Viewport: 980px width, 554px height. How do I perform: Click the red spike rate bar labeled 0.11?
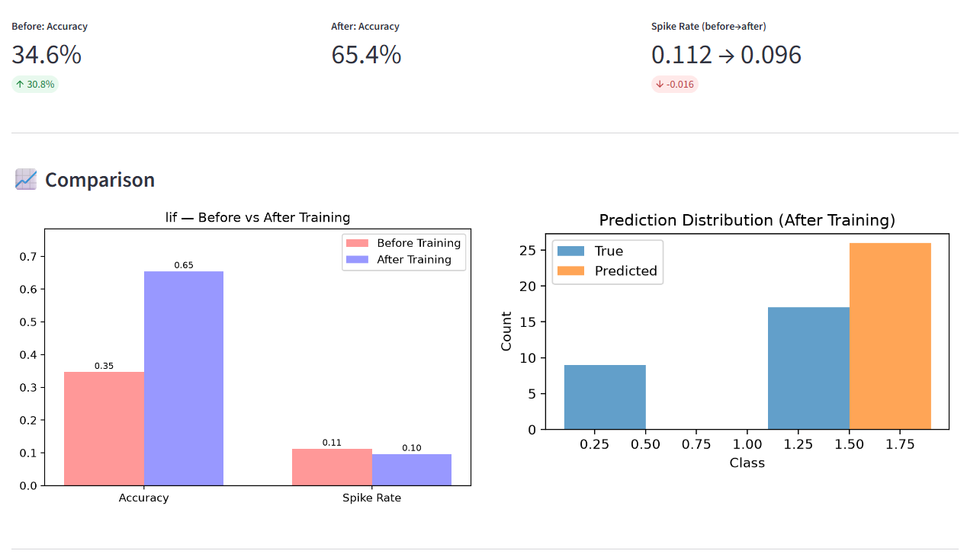pos(332,467)
